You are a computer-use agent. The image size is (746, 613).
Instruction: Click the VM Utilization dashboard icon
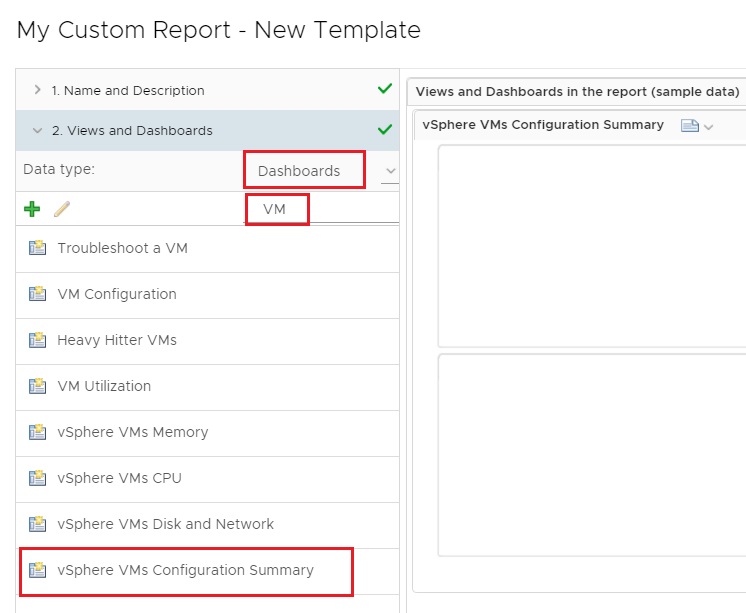point(37,386)
